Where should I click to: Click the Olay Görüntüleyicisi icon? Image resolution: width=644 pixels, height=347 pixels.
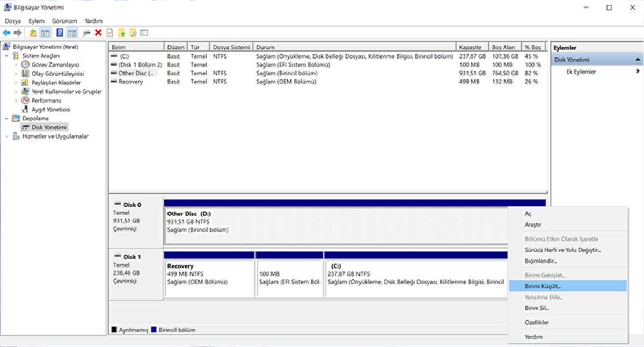point(26,74)
